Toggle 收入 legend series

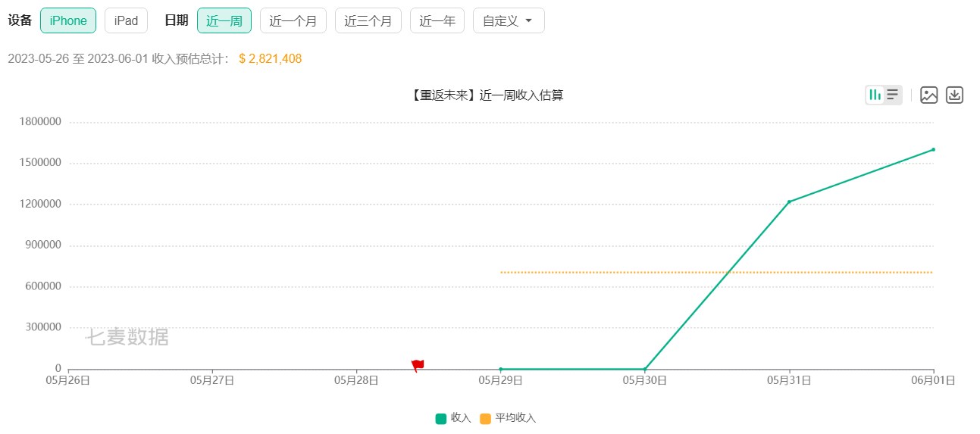pyautogui.click(x=453, y=418)
